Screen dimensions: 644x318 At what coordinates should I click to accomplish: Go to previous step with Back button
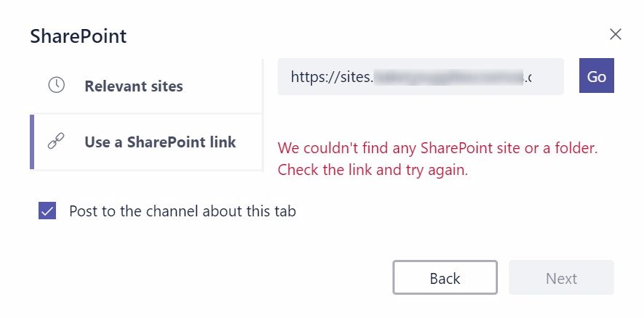coord(445,277)
